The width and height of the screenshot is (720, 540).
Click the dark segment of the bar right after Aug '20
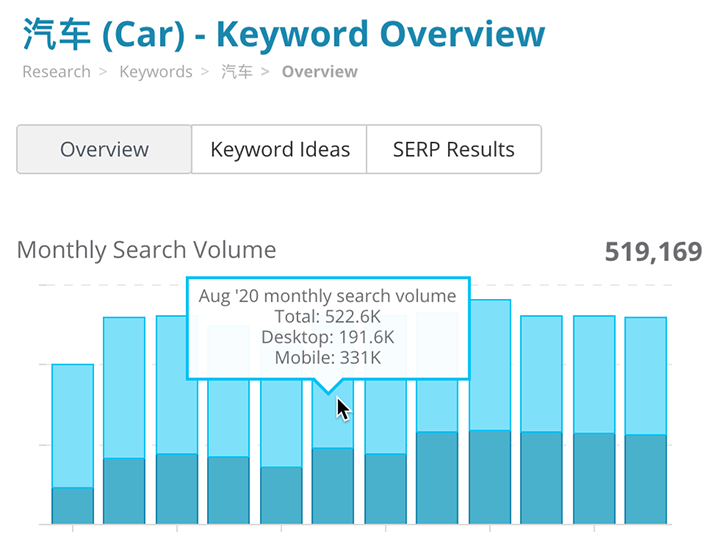click(x=385, y=488)
